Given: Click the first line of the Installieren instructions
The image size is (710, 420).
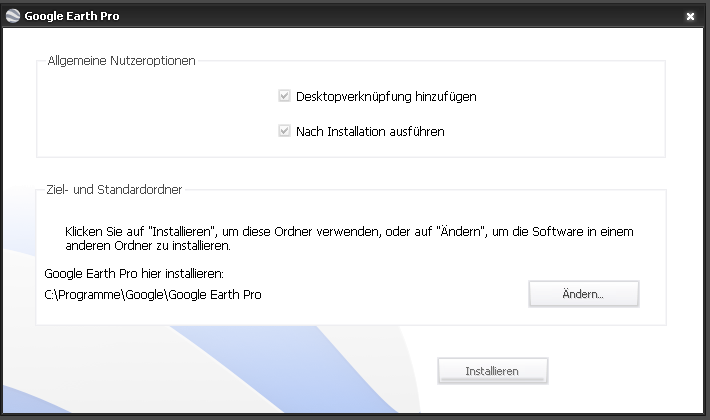Looking at the screenshot, I should point(349,231).
